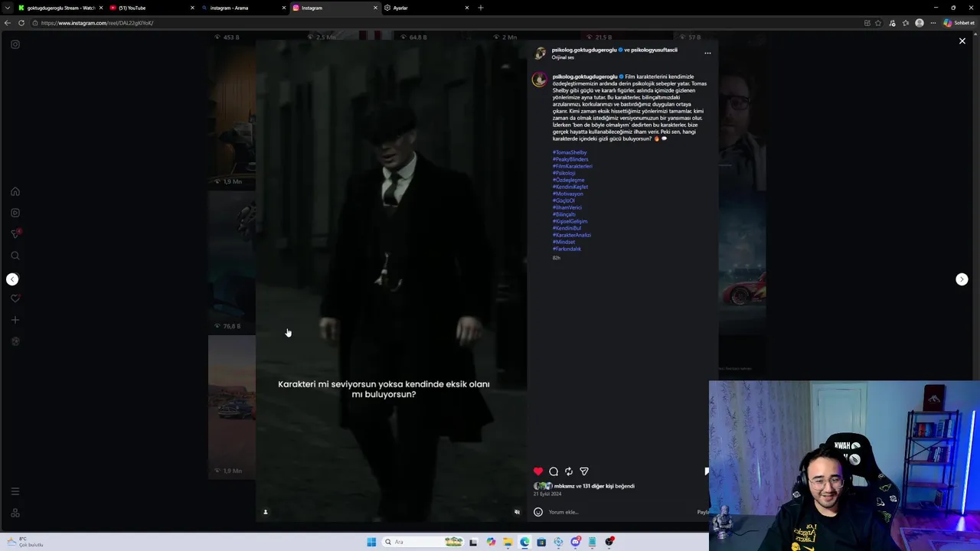The width and height of the screenshot is (980, 551).
Task: Open hashtag #Mindset
Action: pos(563,242)
